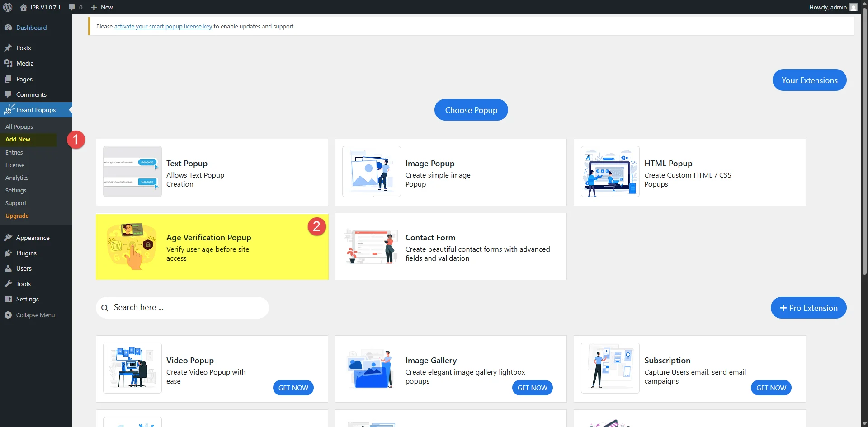Open Upgrade submenu item
Viewport: 868px width, 427px height.
(x=17, y=216)
